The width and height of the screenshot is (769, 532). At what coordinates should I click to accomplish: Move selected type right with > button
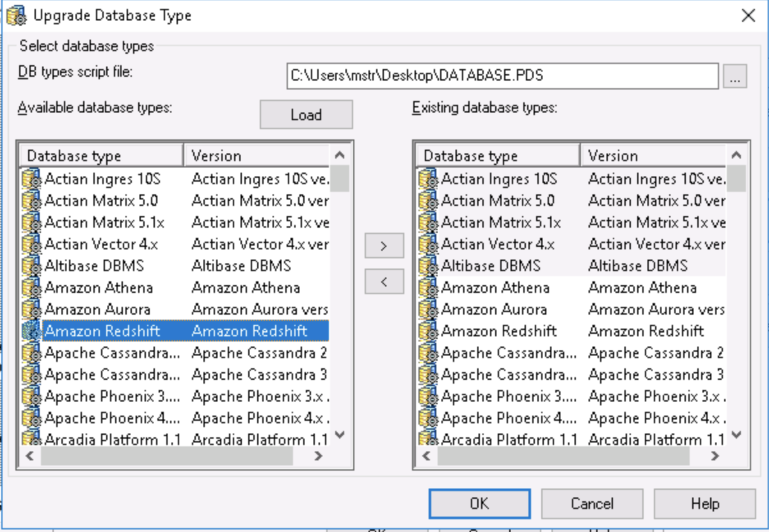pos(384,246)
